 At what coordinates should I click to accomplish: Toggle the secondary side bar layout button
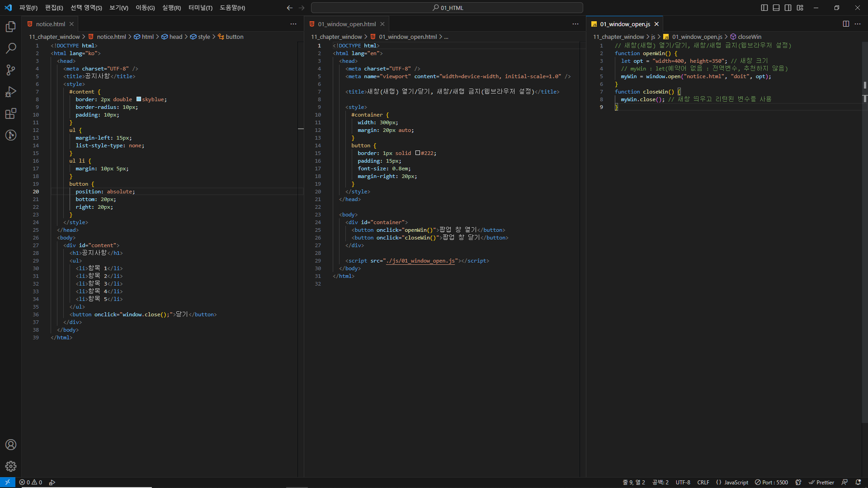click(x=788, y=8)
